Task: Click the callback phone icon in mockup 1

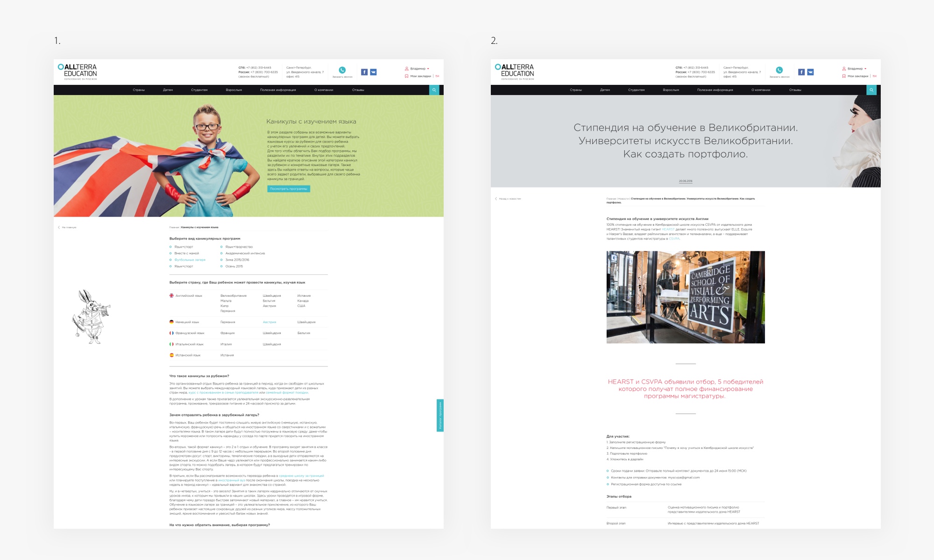Action: click(x=342, y=70)
